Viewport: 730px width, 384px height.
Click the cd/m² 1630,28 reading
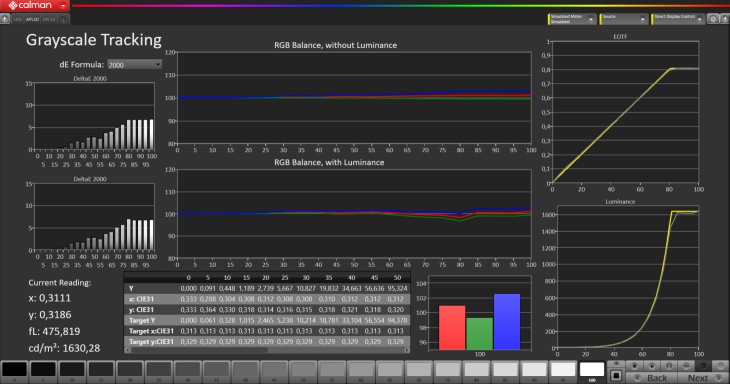coord(64,348)
